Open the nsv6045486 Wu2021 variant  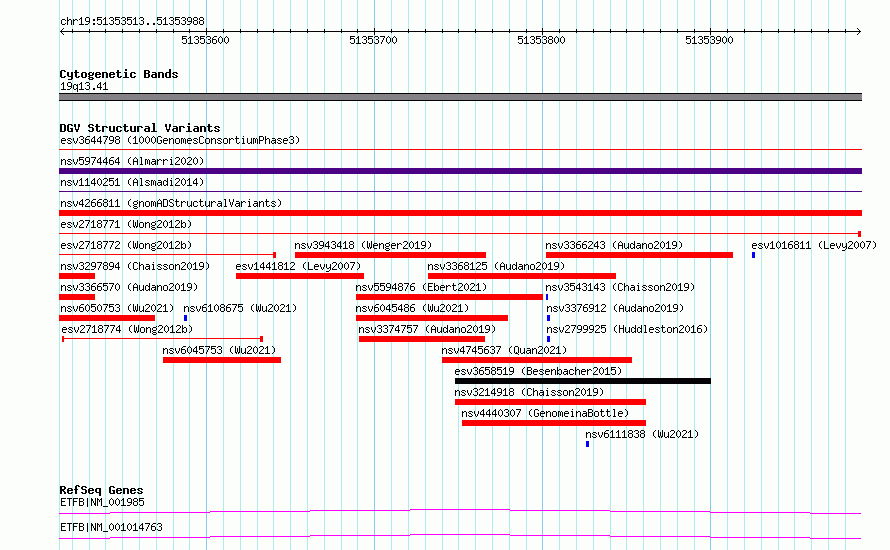(x=432, y=318)
